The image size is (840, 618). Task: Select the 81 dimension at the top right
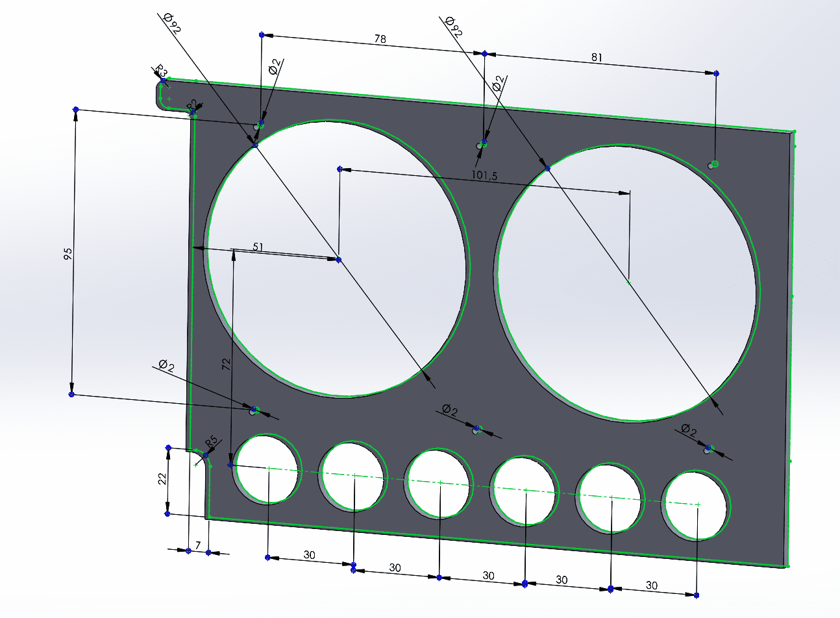[x=597, y=58]
